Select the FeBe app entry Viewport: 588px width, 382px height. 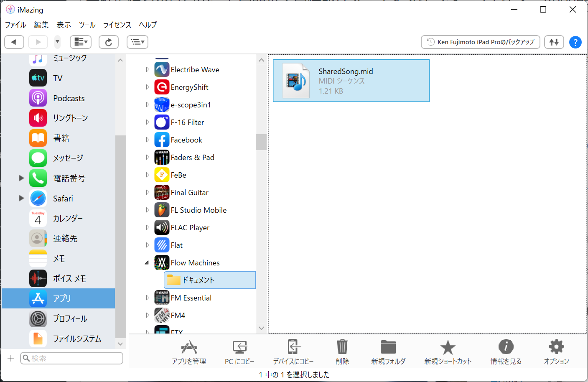(171, 175)
